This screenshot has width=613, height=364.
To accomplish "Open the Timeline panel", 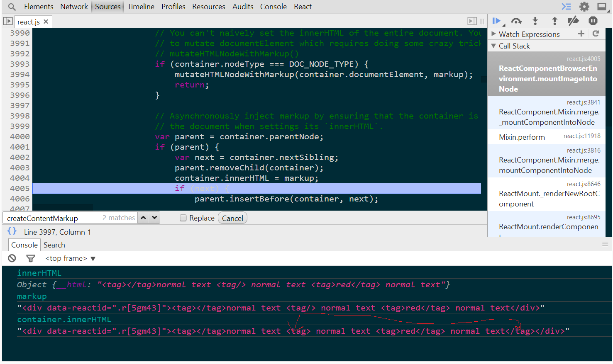I will click(141, 7).
